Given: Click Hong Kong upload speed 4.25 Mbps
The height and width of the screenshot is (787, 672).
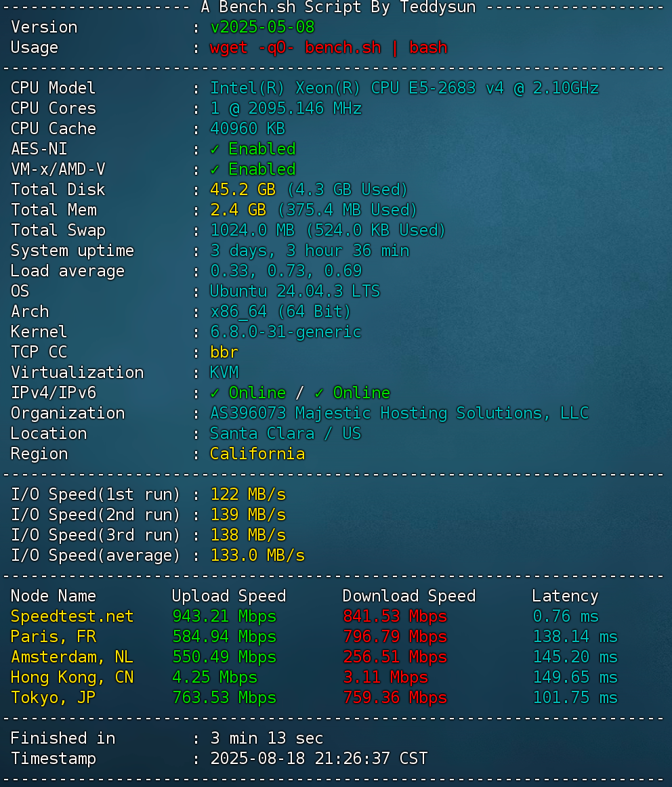Looking at the screenshot, I should [215, 677].
